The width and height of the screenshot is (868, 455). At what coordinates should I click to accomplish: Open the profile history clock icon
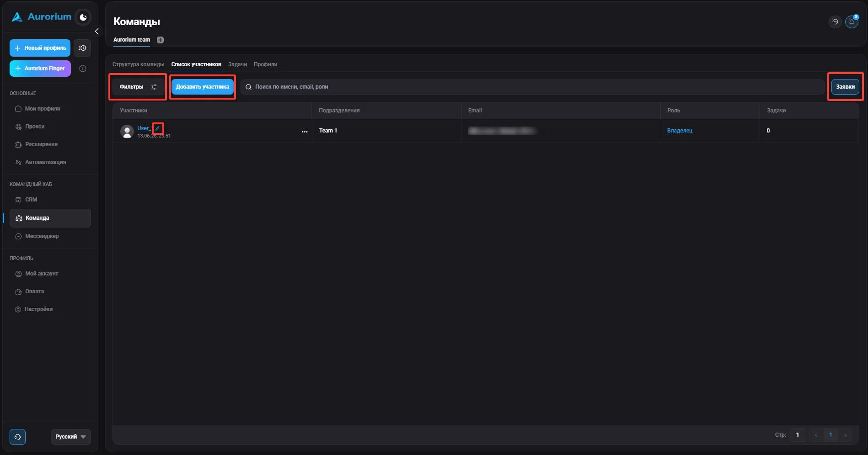pyautogui.click(x=82, y=48)
